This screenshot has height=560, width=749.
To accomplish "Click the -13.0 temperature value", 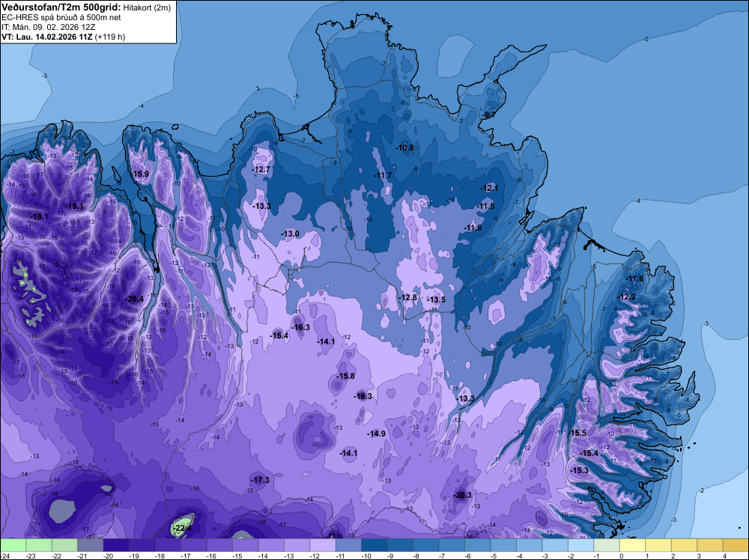I will (291, 234).
